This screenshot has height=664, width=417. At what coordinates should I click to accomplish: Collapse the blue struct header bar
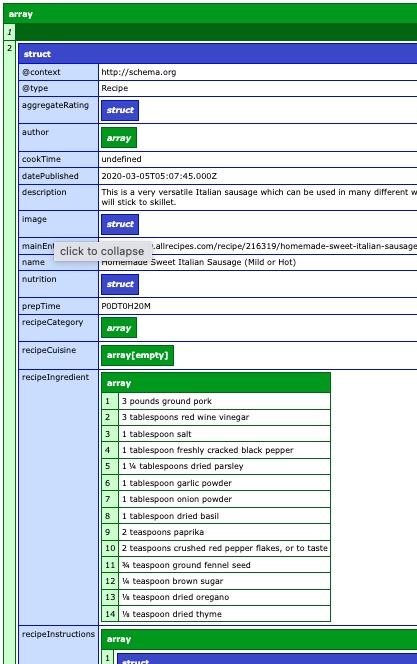tap(218, 54)
